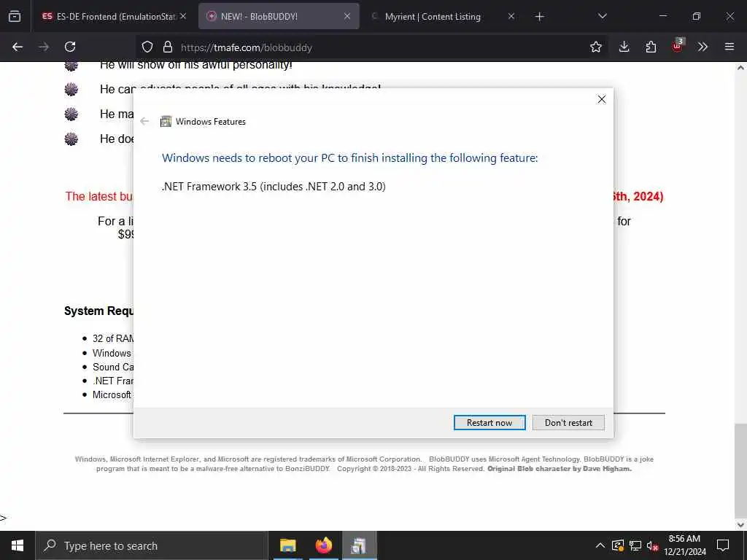
Task: Bookmark this page with the star
Action: (595, 47)
